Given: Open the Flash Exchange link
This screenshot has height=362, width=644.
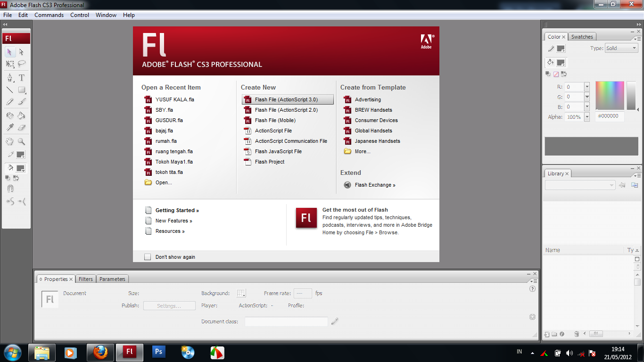Looking at the screenshot, I should click(375, 185).
